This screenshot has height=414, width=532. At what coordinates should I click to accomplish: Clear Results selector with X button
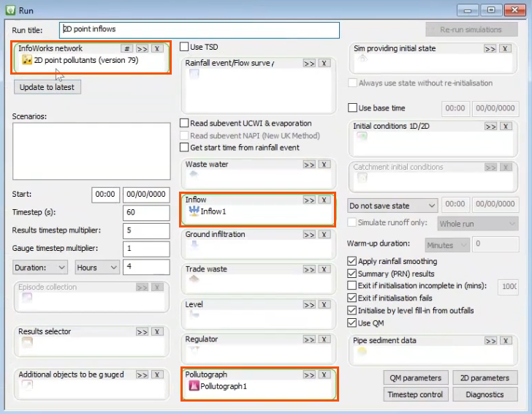coord(157,332)
